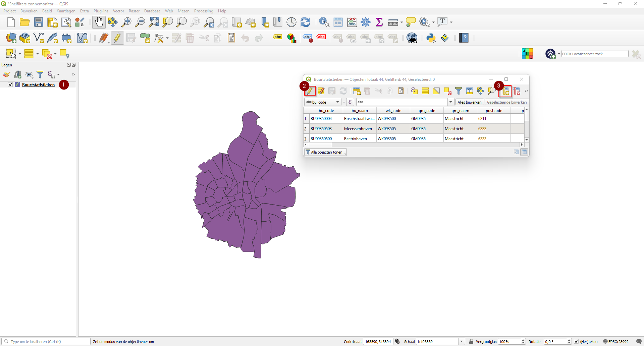
Task: Expand text annotation dropdown arrow
Action: [x=451, y=22]
